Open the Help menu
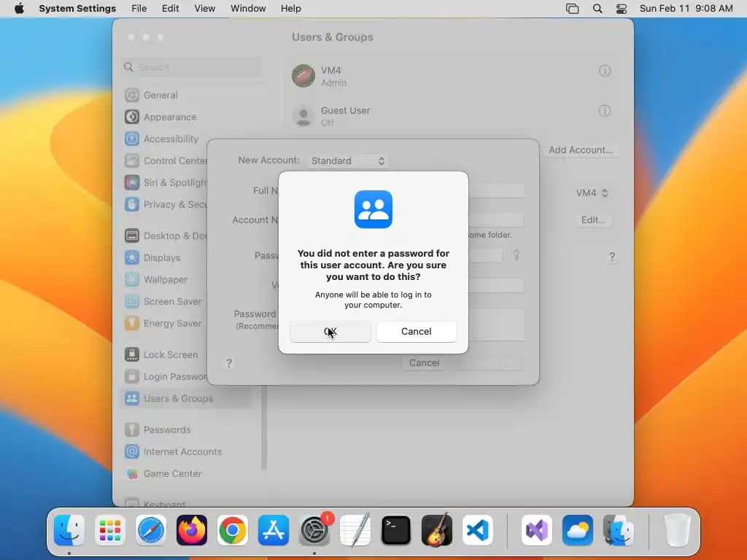Image resolution: width=747 pixels, height=560 pixels. click(x=290, y=9)
